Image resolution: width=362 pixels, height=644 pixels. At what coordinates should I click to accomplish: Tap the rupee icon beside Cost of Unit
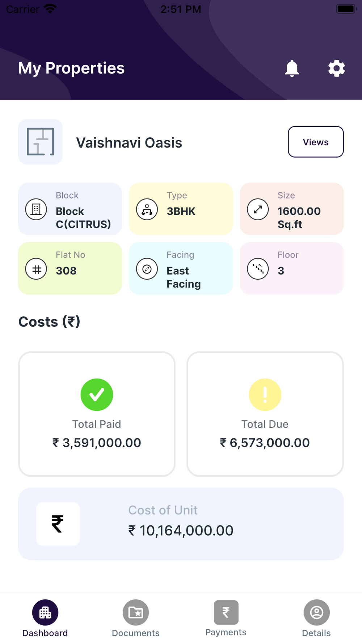[x=58, y=524]
